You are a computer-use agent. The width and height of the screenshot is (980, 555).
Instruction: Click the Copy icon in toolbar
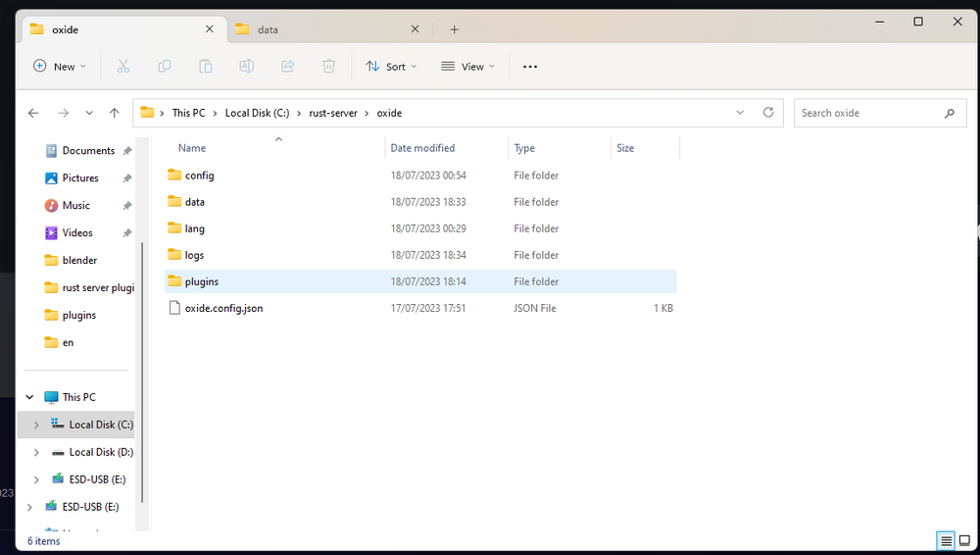tap(164, 66)
